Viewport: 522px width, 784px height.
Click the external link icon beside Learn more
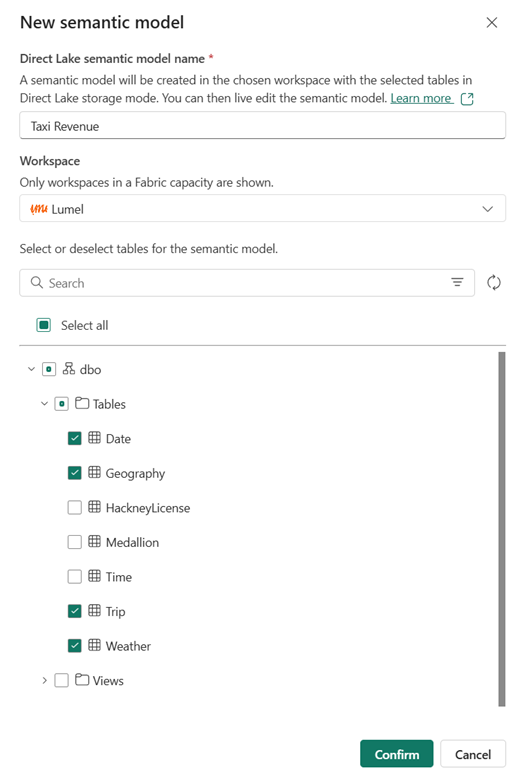coord(467,98)
